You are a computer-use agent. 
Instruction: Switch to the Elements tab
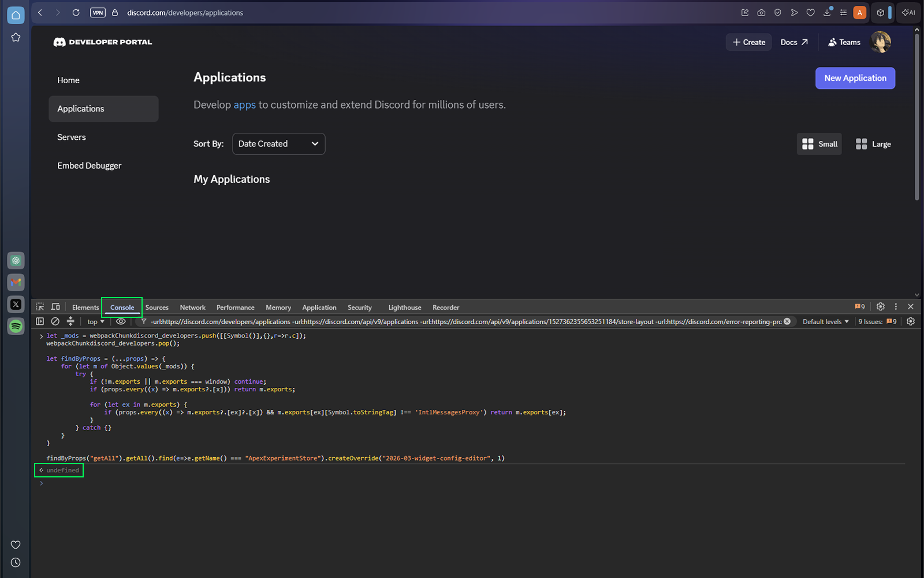[x=85, y=307]
